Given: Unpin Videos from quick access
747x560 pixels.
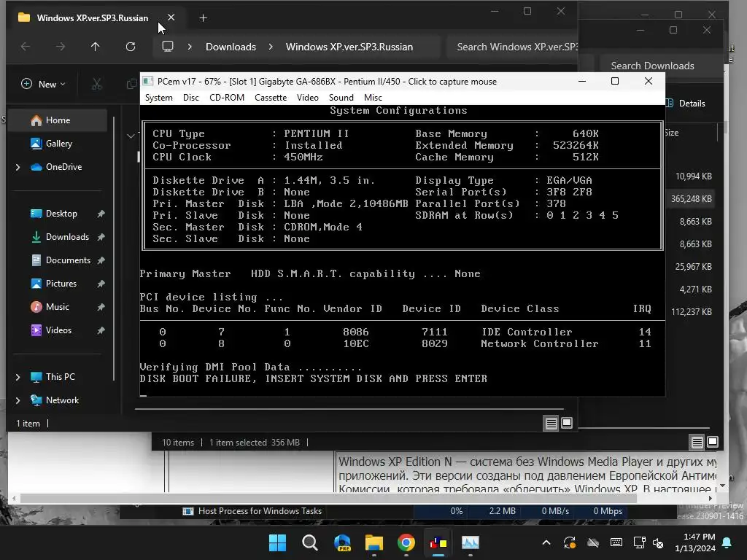Looking at the screenshot, I should (101, 330).
